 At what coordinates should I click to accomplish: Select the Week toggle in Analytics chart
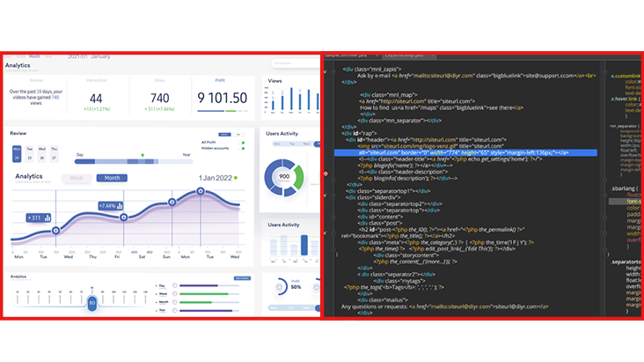(77, 178)
